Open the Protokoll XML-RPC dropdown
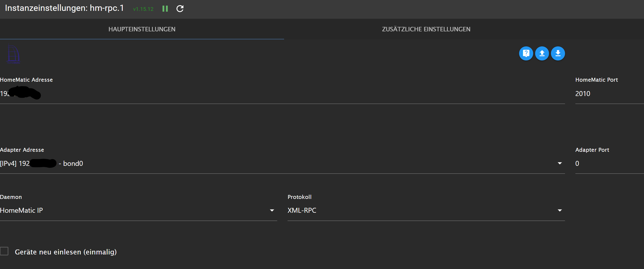This screenshot has width=644, height=269. point(560,210)
